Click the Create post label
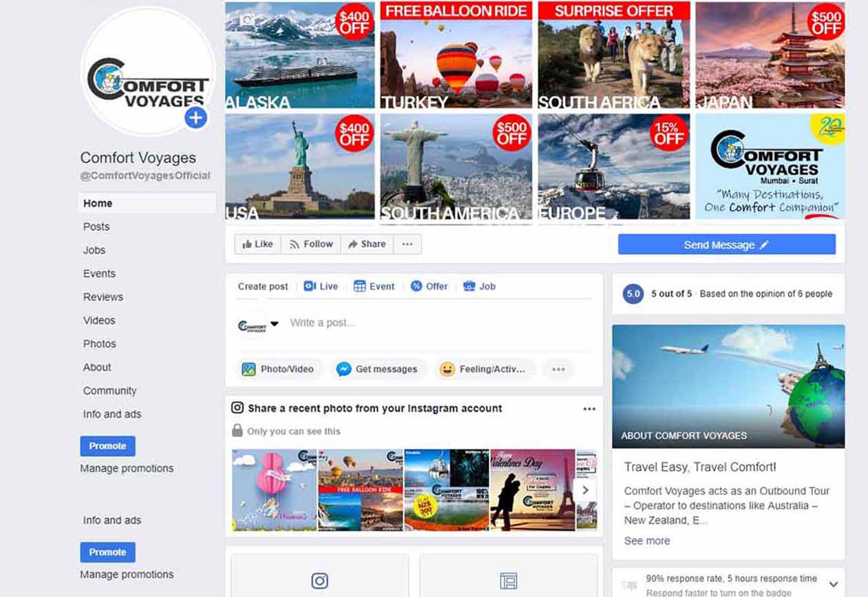Image resolution: width=868 pixels, height=597 pixels. (263, 286)
